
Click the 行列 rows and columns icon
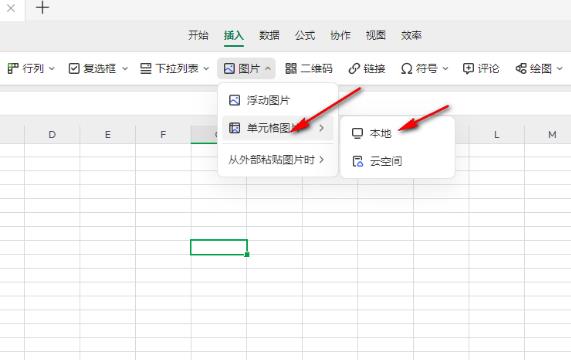click(13, 68)
